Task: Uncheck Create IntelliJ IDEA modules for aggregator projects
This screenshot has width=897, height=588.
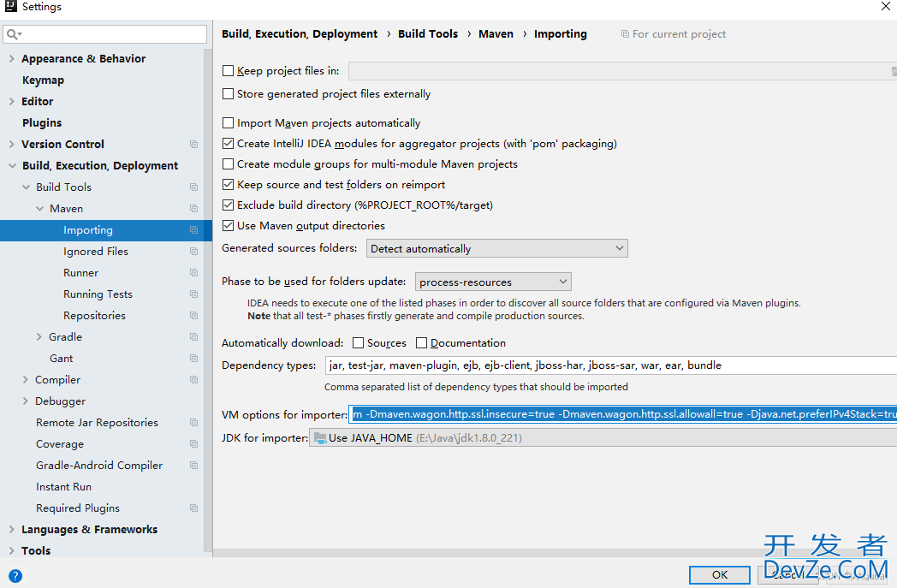Action: (229, 144)
